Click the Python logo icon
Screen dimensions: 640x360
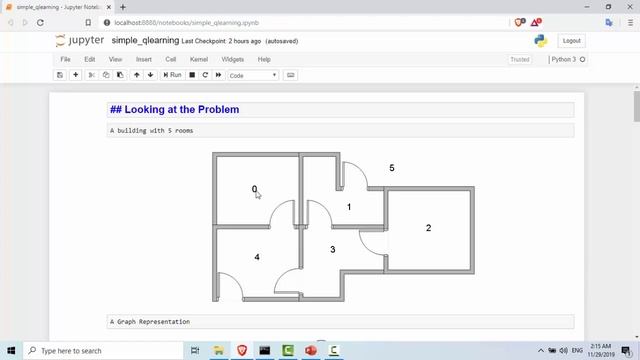coord(541,41)
